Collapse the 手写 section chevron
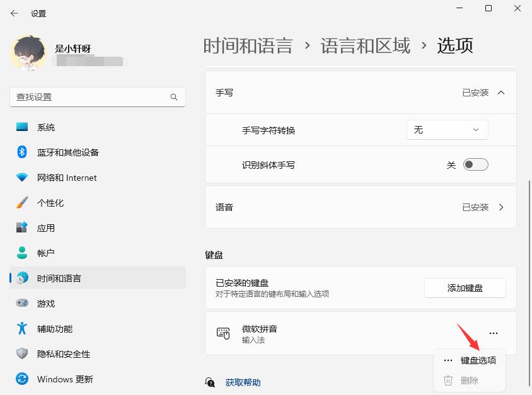 pyautogui.click(x=501, y=93)
